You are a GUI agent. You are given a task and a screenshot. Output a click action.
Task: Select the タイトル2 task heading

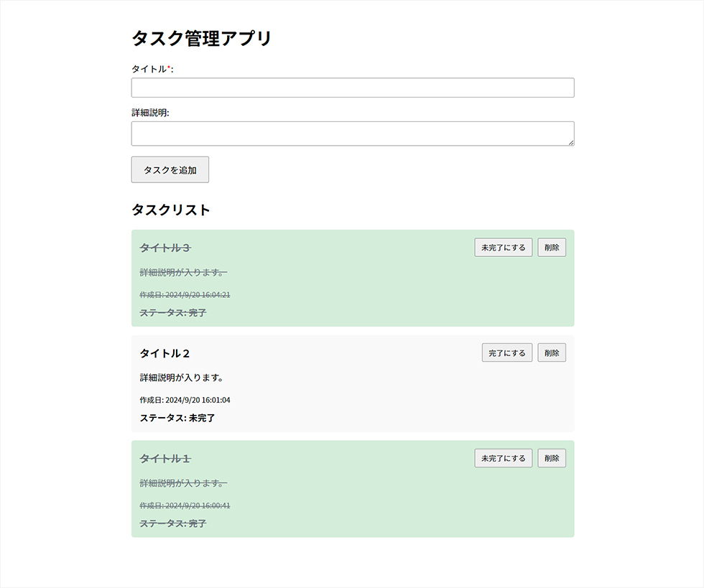pos(165,353)
